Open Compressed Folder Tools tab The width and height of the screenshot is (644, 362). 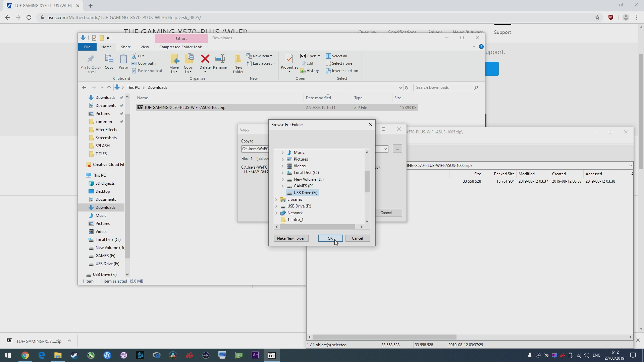[x=181, y=47]
